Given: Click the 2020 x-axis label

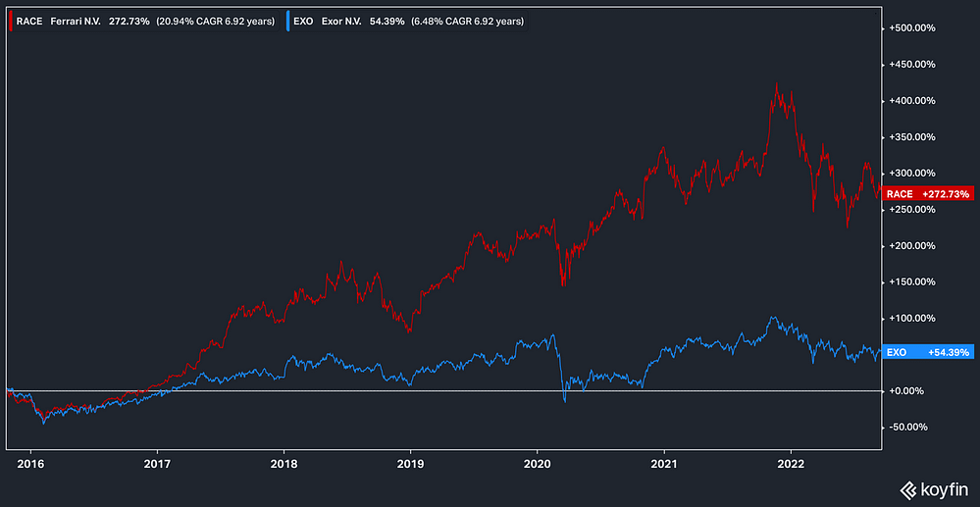Looking at the screenshot, I should 537,465.
